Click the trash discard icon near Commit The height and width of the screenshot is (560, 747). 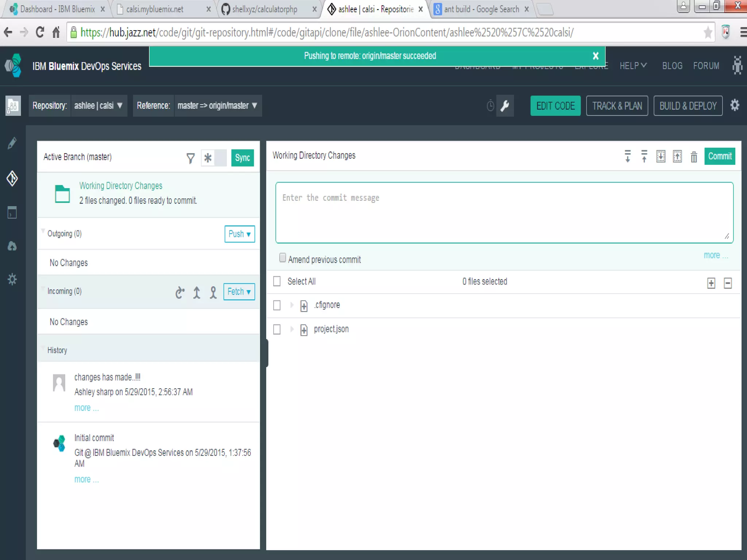pyautogui.click(x=694, y=157)
